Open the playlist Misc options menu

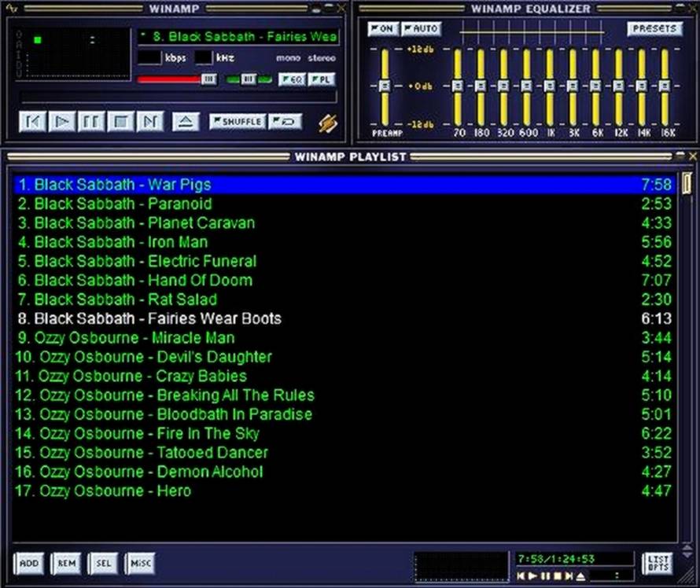click(140, 563)
